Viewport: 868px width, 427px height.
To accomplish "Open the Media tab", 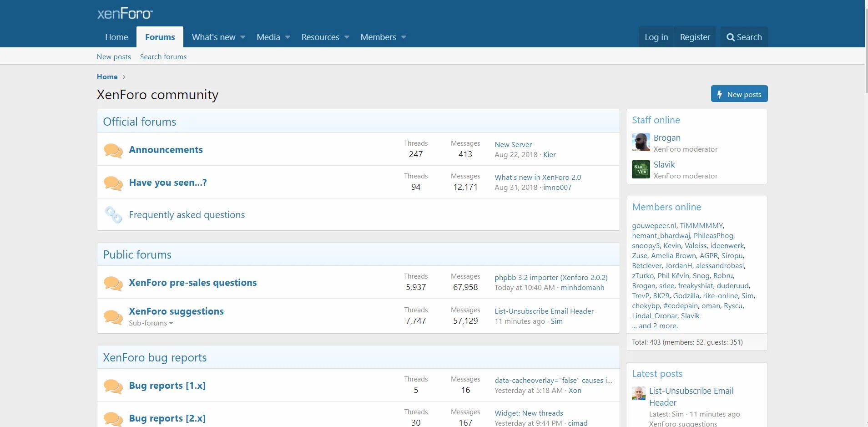I will [268, 37].
